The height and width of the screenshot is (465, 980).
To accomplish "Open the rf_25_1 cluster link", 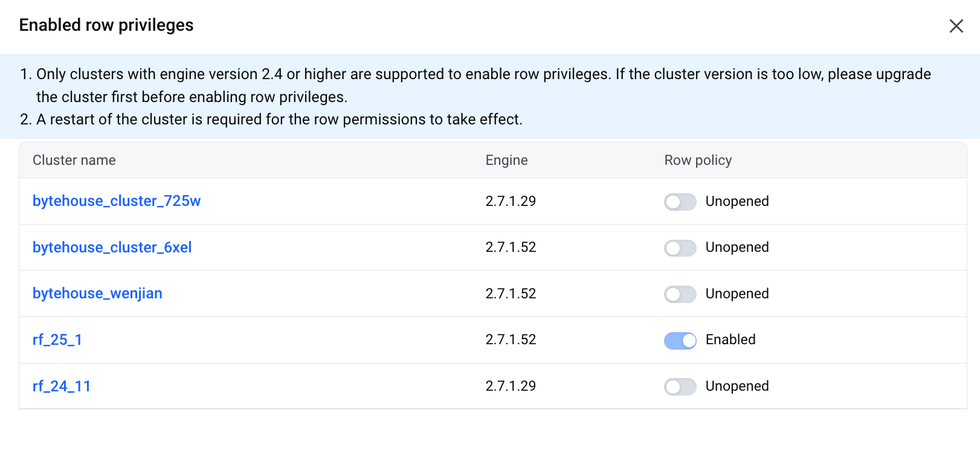I will point(57,340).
